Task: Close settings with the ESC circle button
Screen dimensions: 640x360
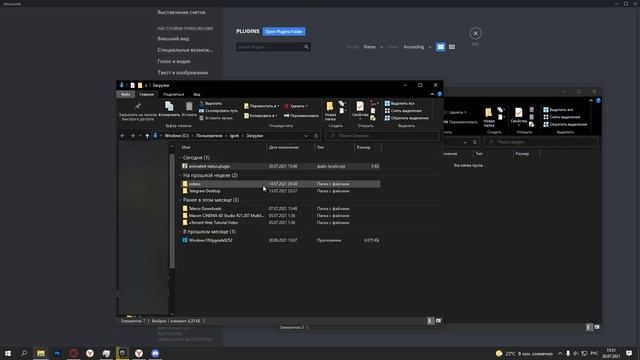Action: [475, 33]
